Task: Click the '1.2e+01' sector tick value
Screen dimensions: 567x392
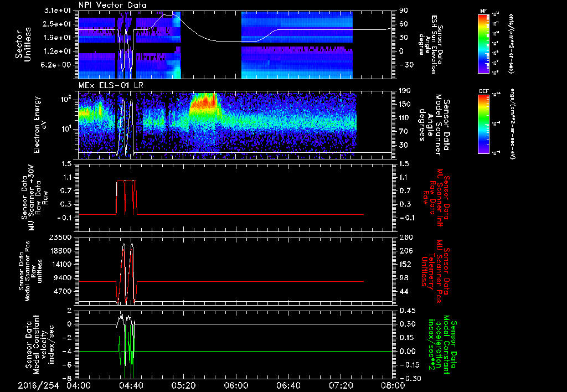Action: point(59,51)
